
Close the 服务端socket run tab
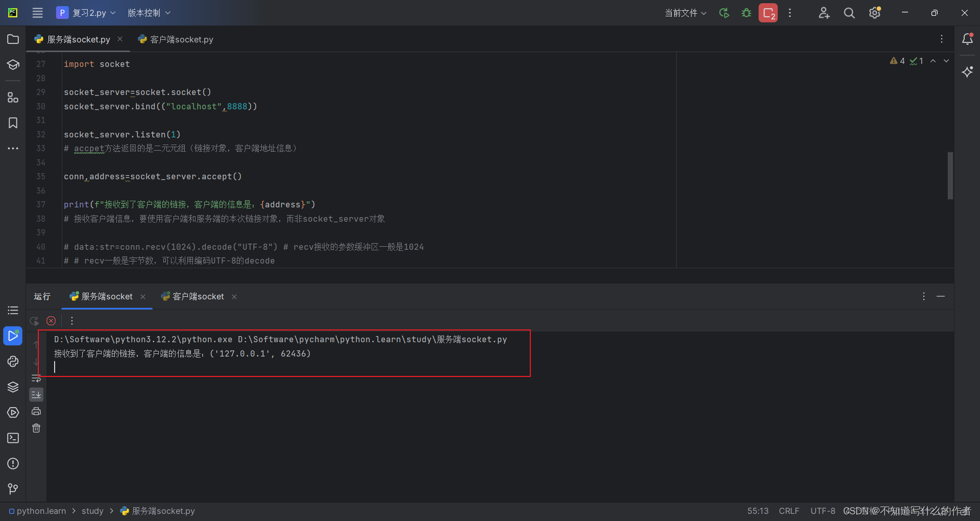[x=143, y=297]
